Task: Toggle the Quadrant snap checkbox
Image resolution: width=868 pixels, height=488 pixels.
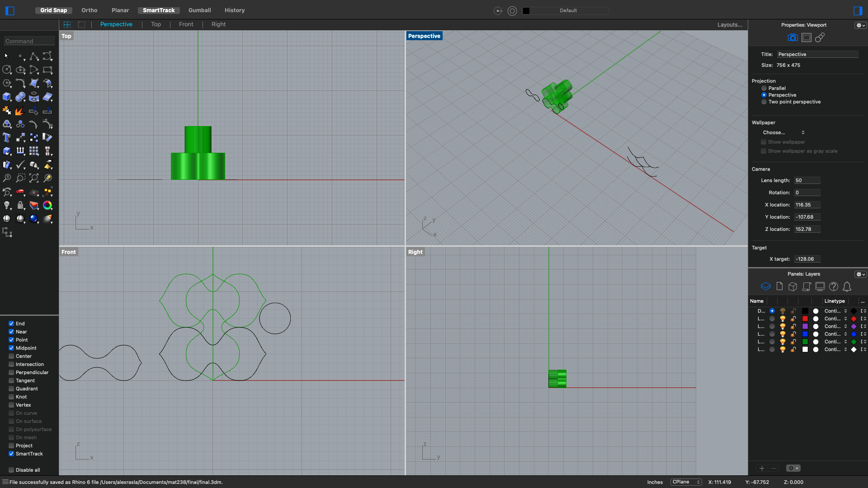Action: point(11,389)
